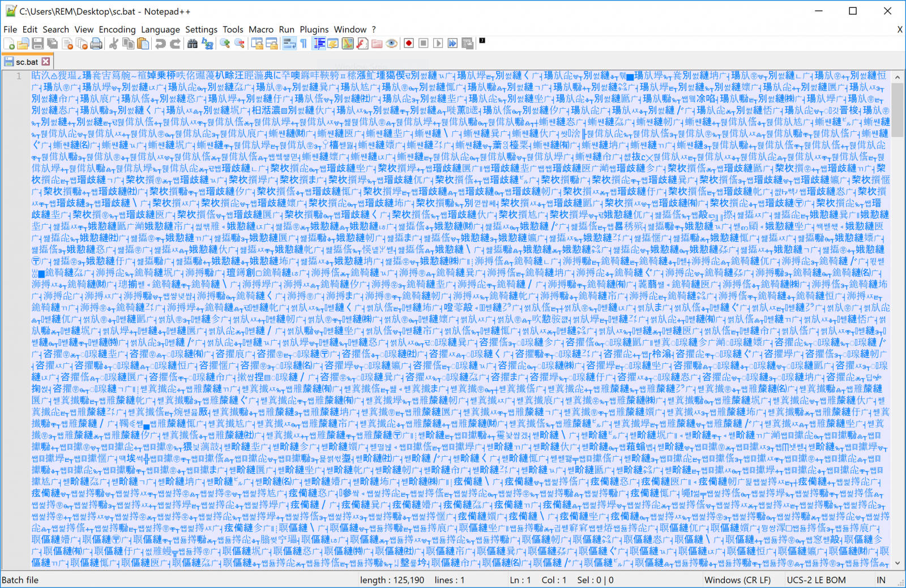Toggle Show all characters pilcrow button
This screenshot has width=906, height=588.
(x=304, y=44)
